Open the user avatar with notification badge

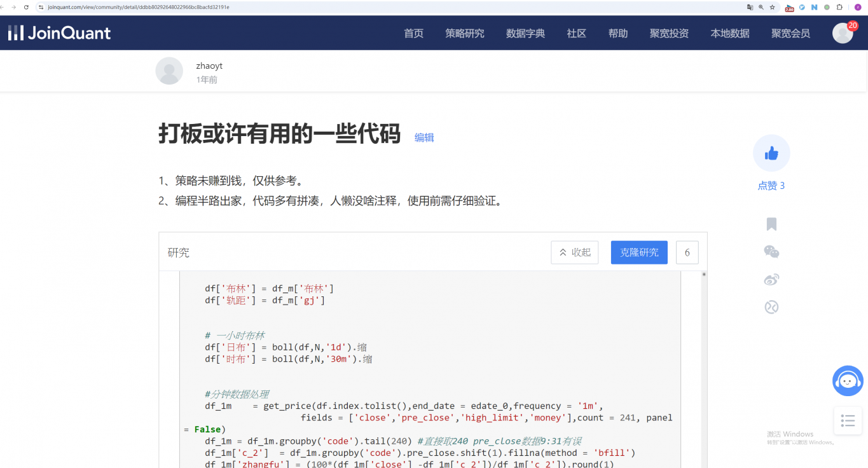click(843, 33)
